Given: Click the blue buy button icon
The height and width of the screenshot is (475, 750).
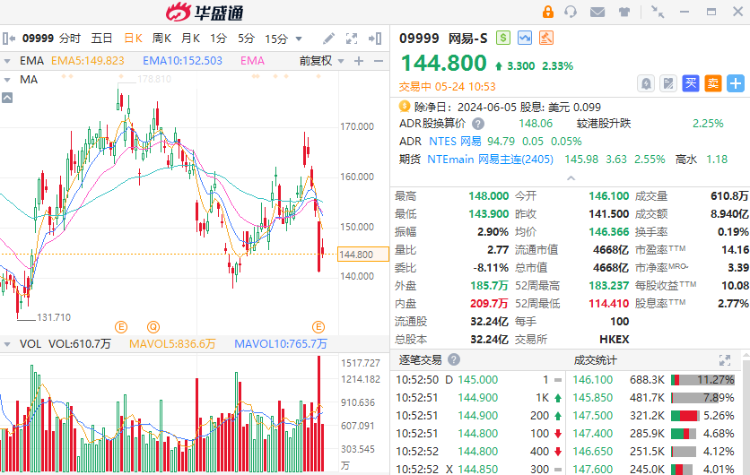Looking at the screenshot, I should (690, 84).
